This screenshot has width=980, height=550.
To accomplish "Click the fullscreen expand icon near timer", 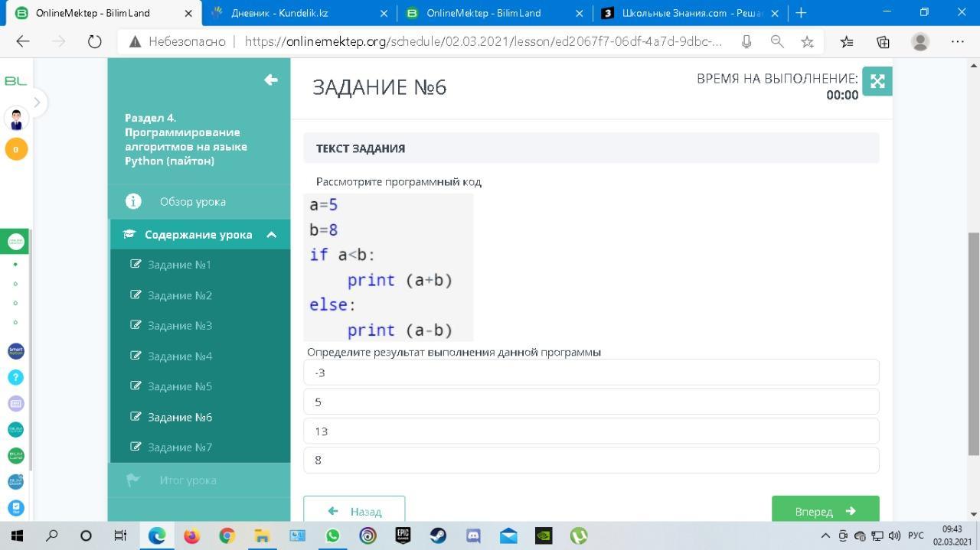I will [877, 81].
